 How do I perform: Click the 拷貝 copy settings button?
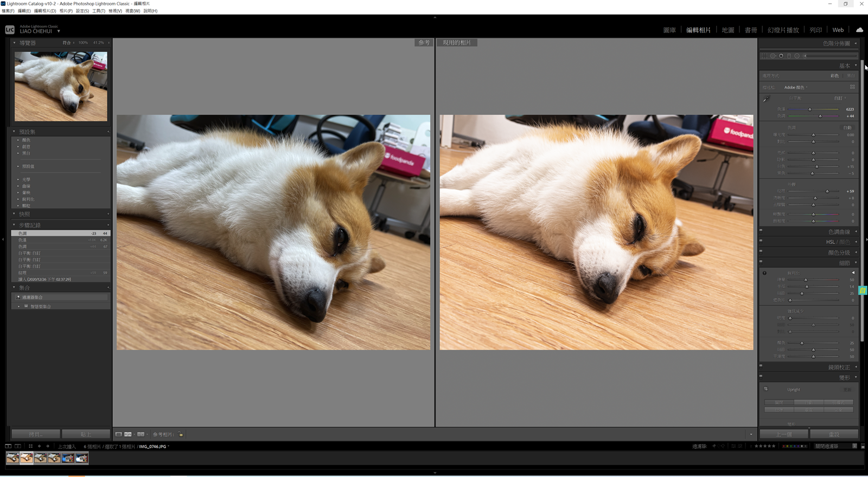click(x=36, y=434)
